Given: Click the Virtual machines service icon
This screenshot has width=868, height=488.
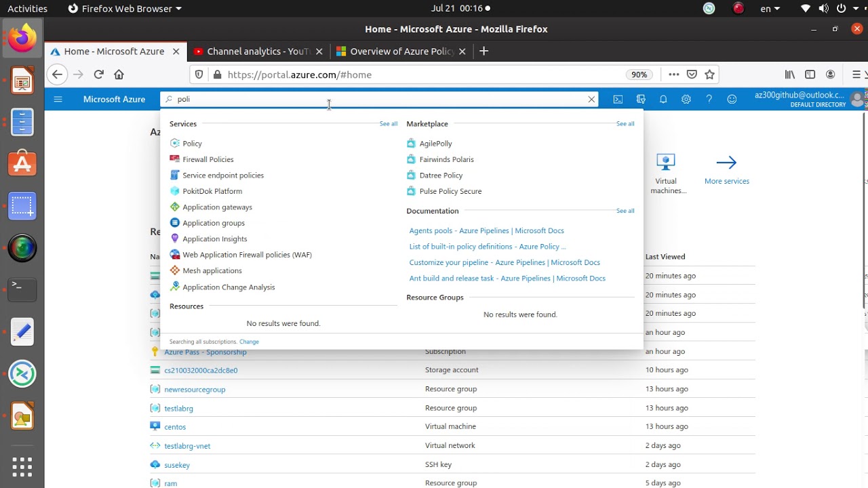Looking at the screenshot, I should pyautogui.click(x=666, y=163).
